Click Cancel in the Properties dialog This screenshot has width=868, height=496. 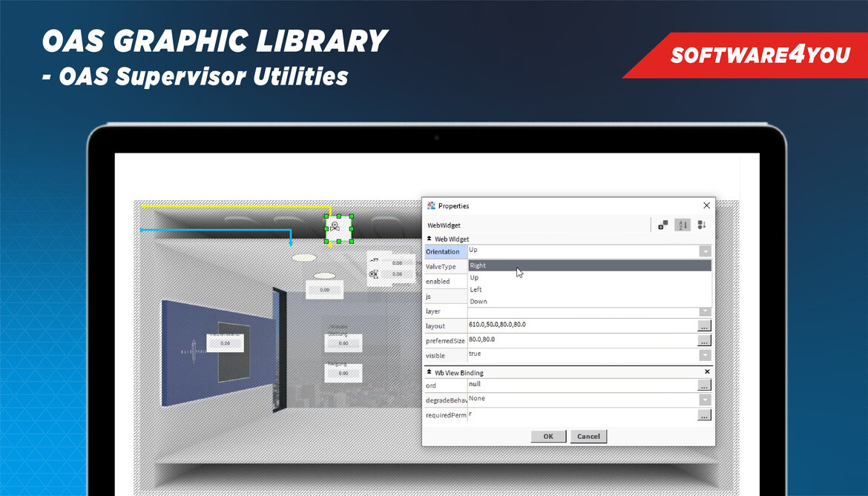coord(588,436)
